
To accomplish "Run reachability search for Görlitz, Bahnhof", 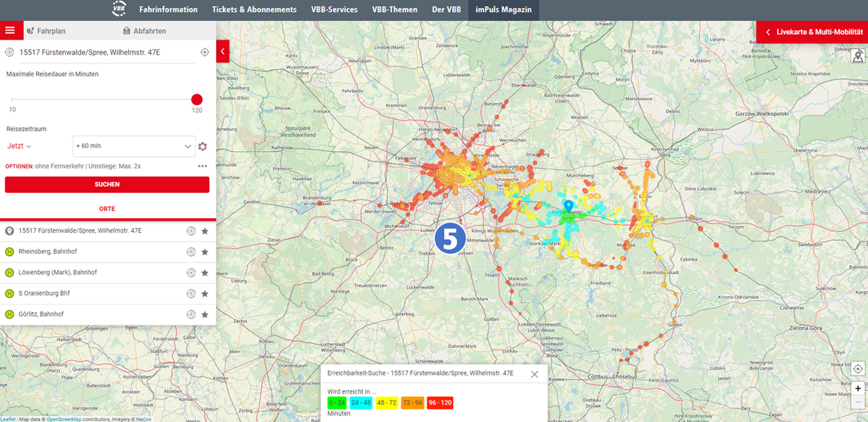I will point(191,314).
